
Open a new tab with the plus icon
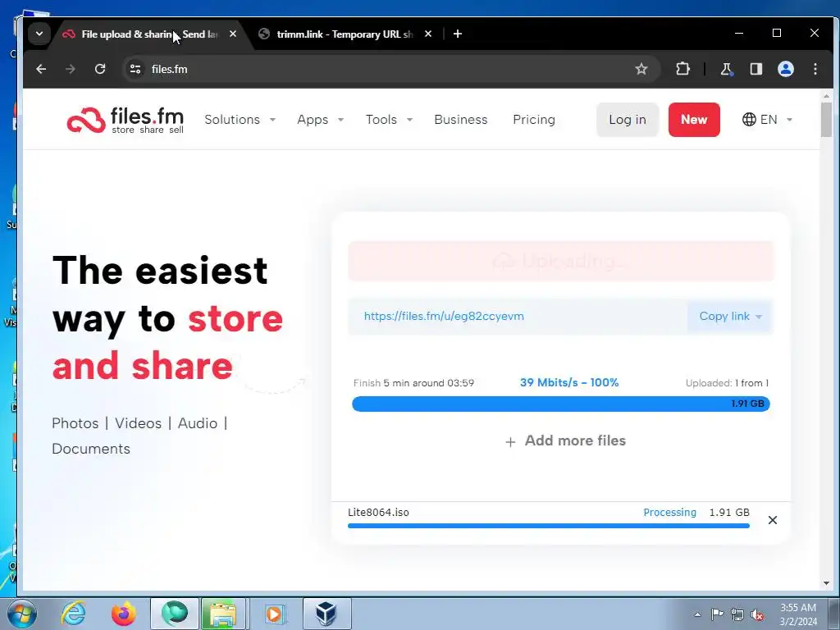pos(458,34)
